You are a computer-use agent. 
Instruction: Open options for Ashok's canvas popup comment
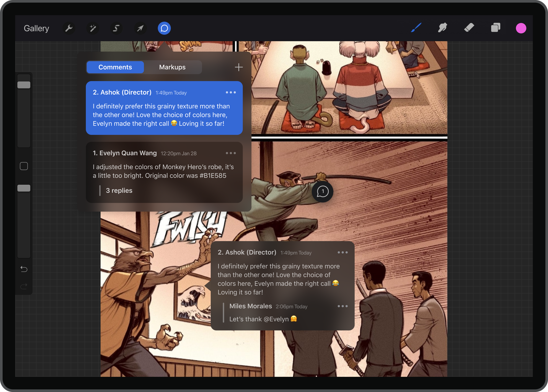pos(342,253)
